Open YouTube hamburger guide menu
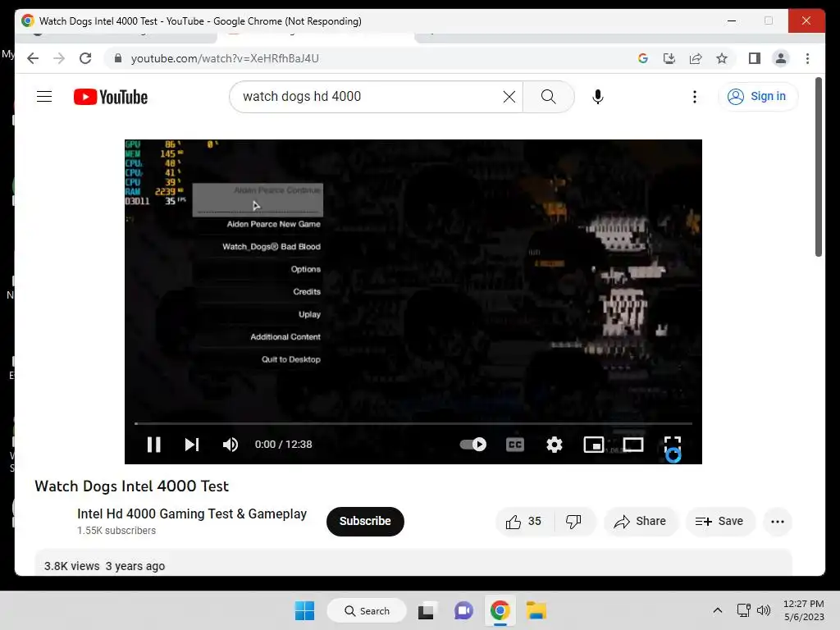 [44, 97]
